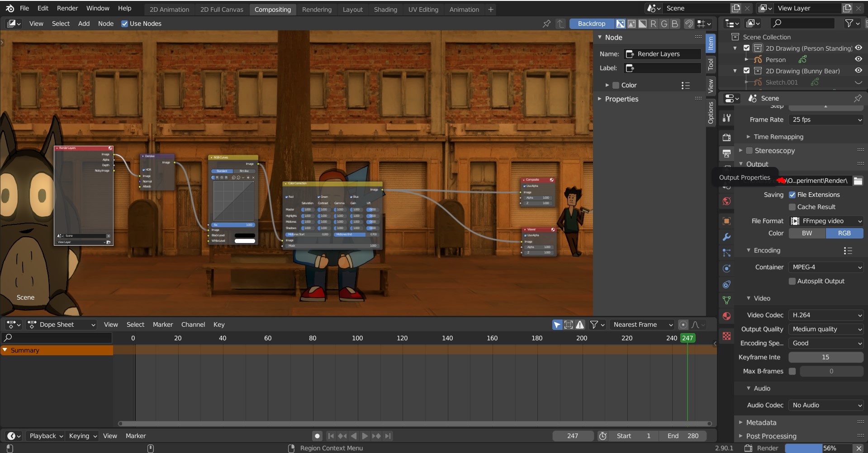Expand the Properties panel in the sidebar

pos(621,99)
